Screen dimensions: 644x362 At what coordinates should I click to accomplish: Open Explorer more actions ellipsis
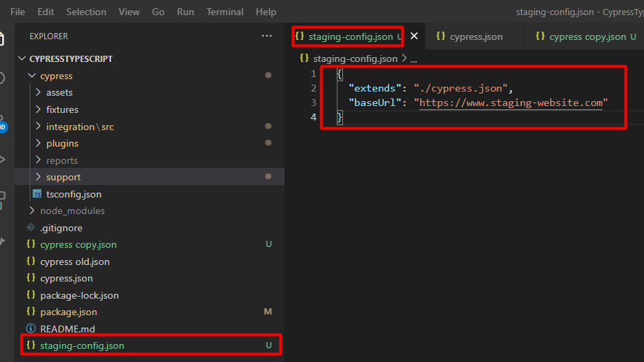267,36
